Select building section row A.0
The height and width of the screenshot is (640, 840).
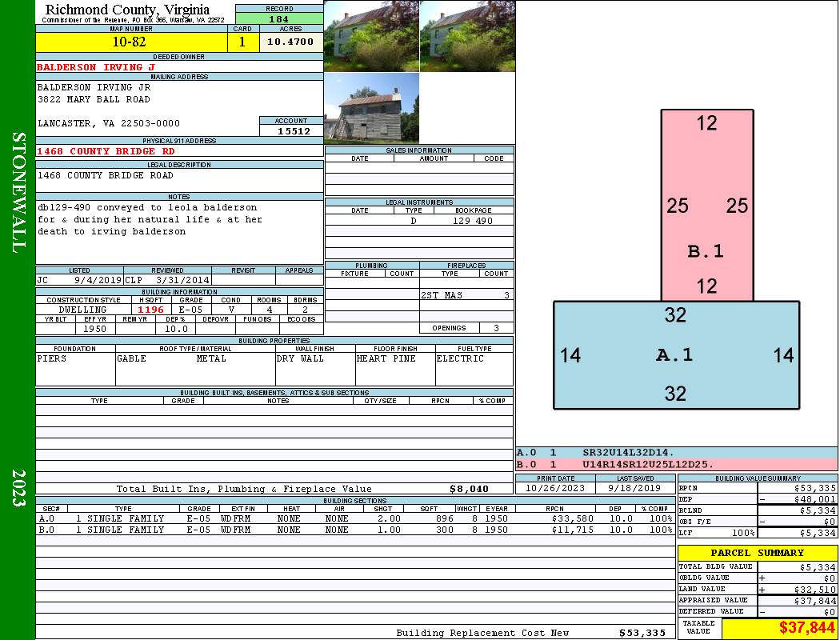coord(356,518)
